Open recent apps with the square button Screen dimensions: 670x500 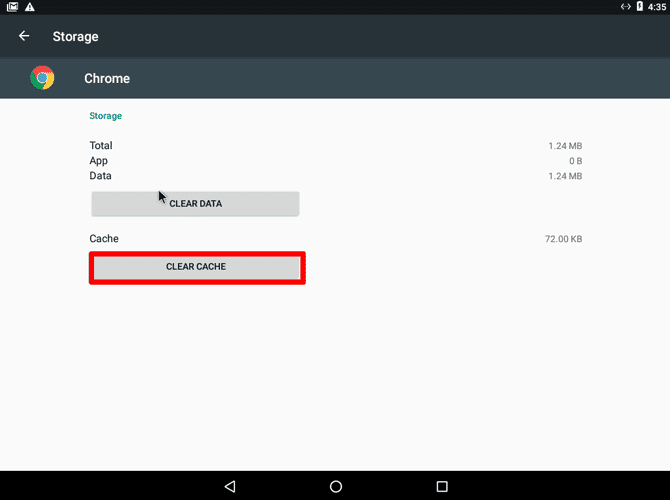442,486
